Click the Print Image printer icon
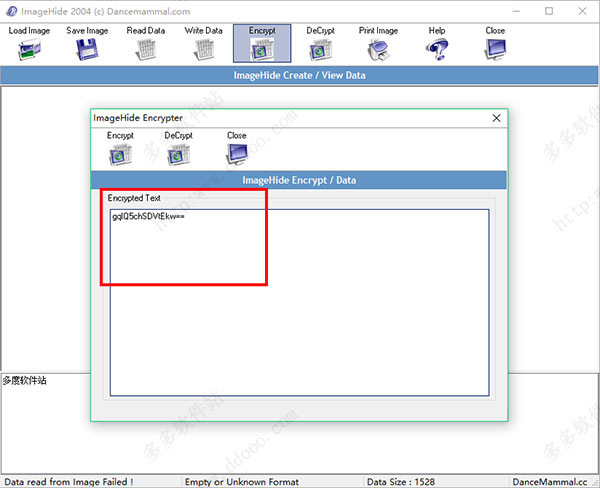This screenshot has width=600, height=488. click(x=378, y=51)
